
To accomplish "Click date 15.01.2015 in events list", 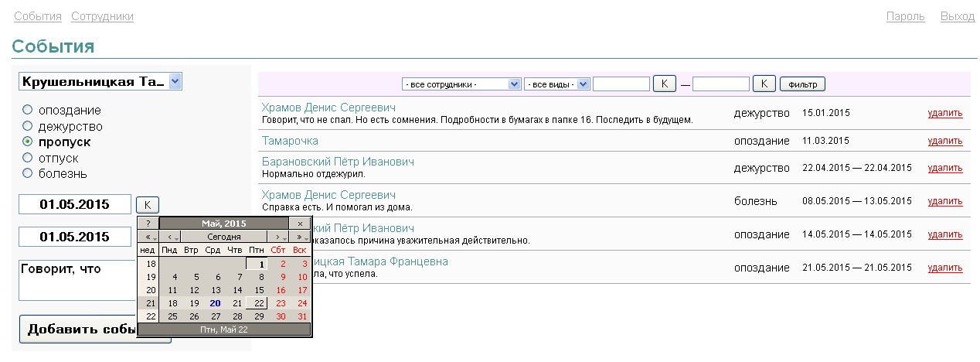I will pos(826,113).
